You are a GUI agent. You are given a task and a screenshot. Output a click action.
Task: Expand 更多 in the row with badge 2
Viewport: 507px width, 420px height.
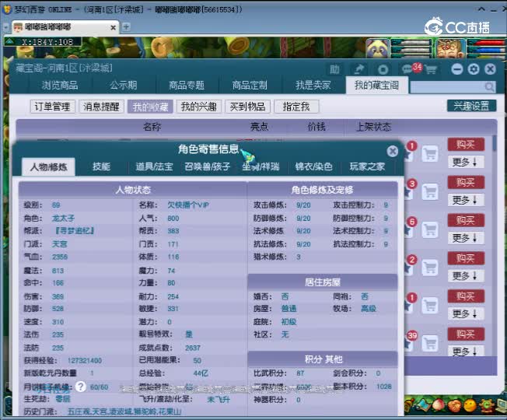pos(464,276)
